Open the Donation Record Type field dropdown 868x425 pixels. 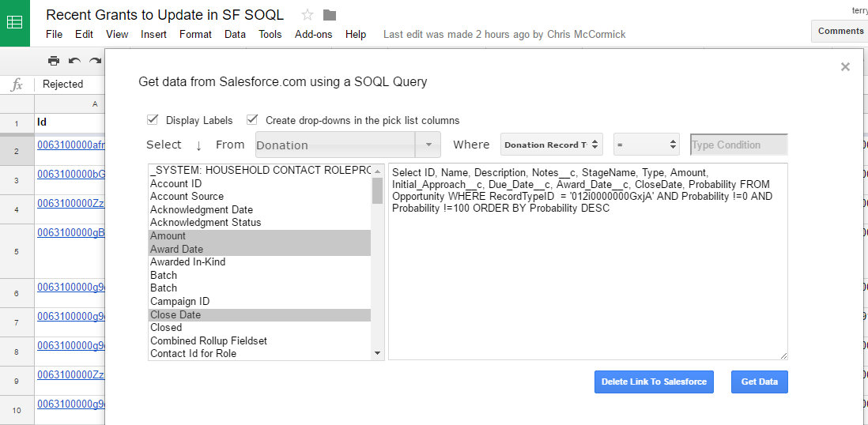click(x=551, y=145)
